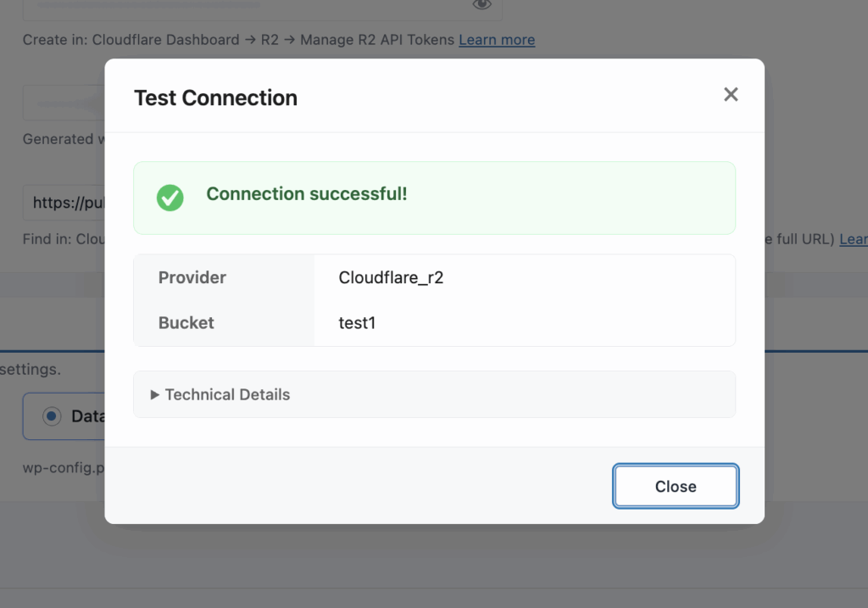868x608 pixels.
Task: Click the Technical Details label text
Action: pyautogui.click(x=227, y=394)
